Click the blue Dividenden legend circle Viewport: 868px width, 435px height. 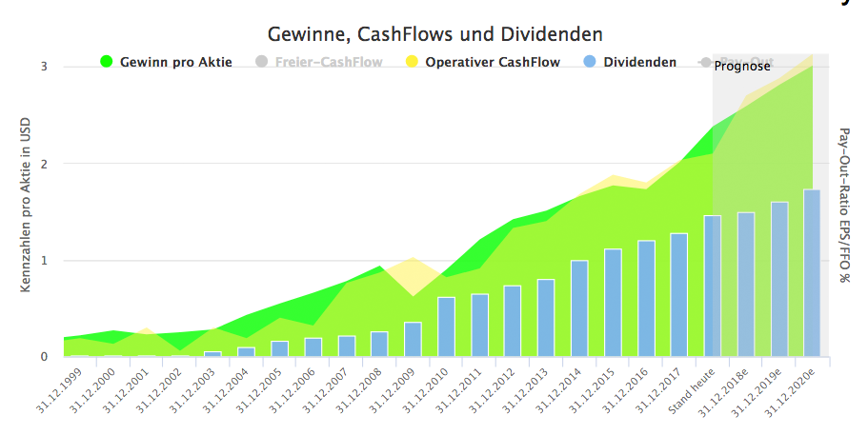point(590,63)
